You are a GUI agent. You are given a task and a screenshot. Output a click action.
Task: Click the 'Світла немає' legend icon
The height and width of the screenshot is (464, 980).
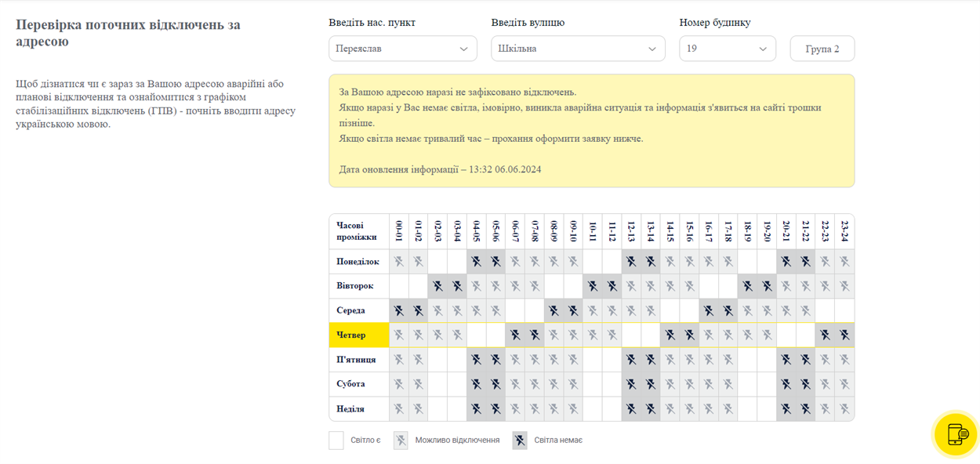(x=520, y=440)
